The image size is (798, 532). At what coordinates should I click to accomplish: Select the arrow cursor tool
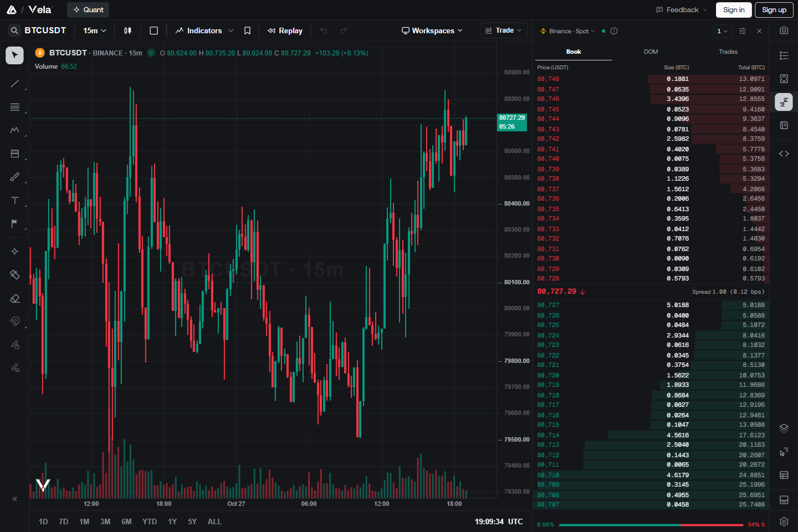click(15, 55)
